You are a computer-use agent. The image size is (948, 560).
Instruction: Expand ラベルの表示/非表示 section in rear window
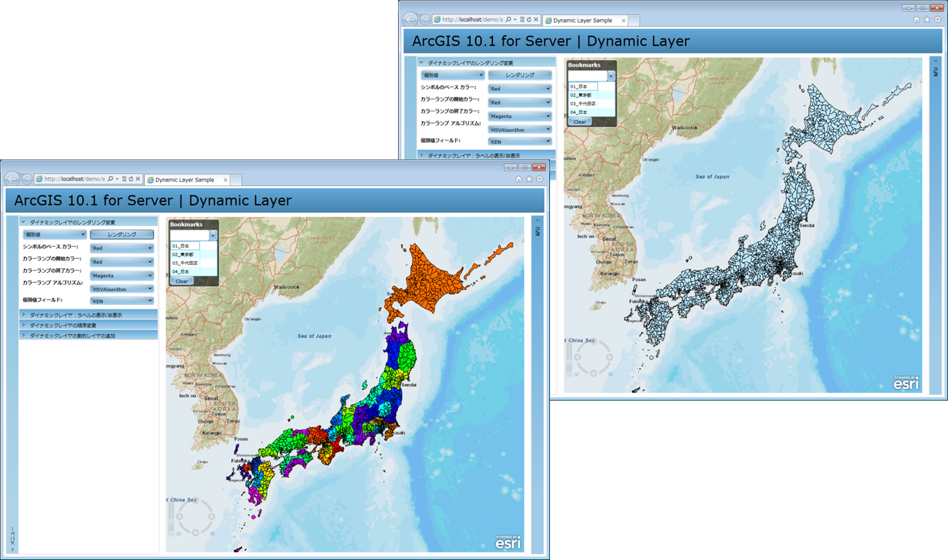[x=487, y=155]
